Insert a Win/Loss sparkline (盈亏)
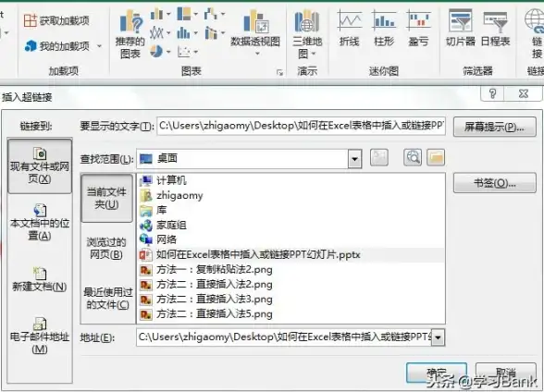 pos(419,29)
